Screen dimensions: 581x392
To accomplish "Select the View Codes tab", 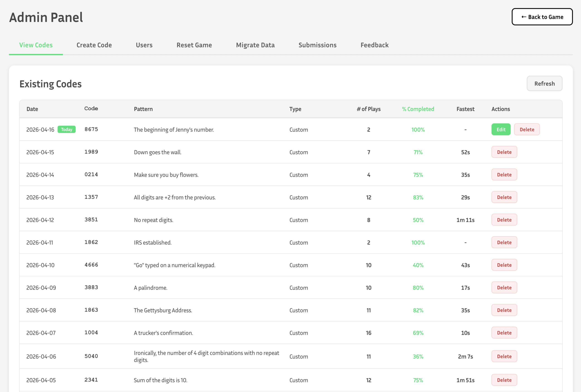I will tap(36, 45).
